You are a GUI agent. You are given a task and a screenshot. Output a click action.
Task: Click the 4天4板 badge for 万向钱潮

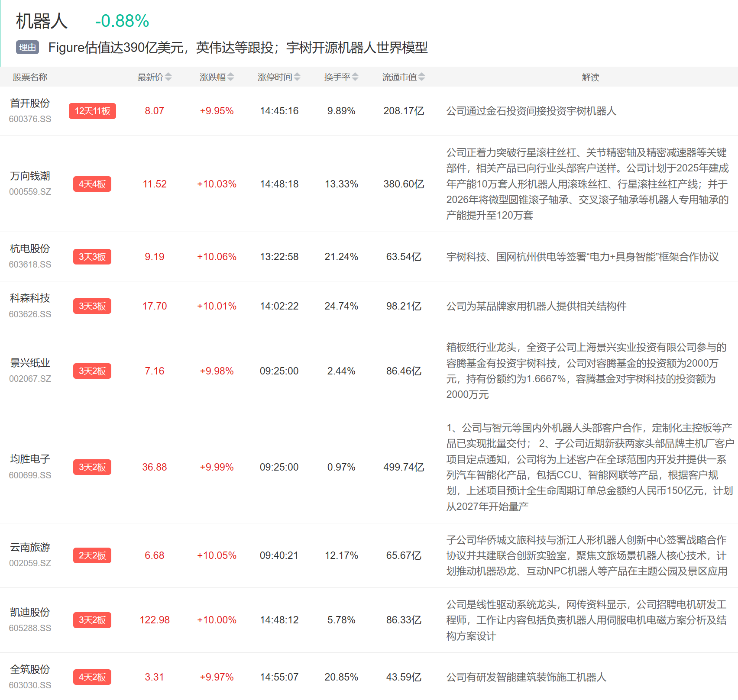(92, 184)
